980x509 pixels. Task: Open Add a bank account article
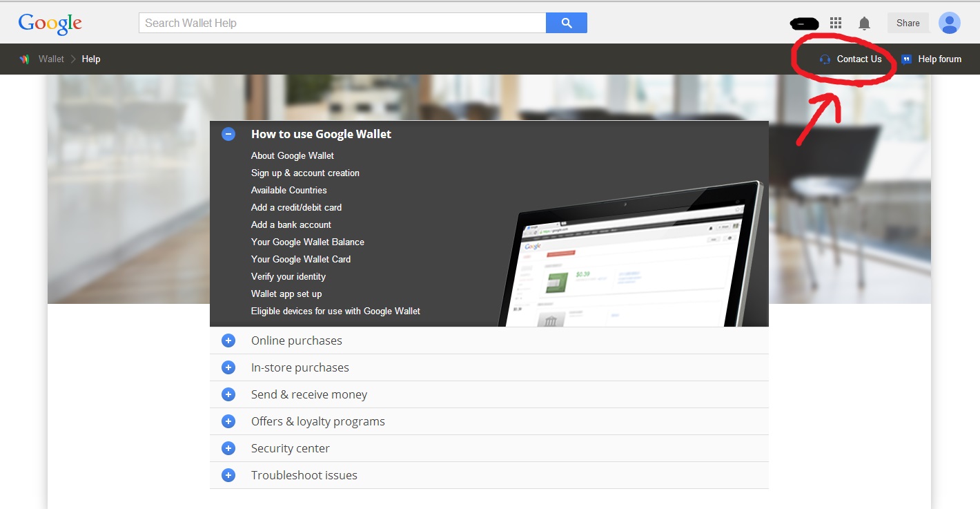pos(291,224)
